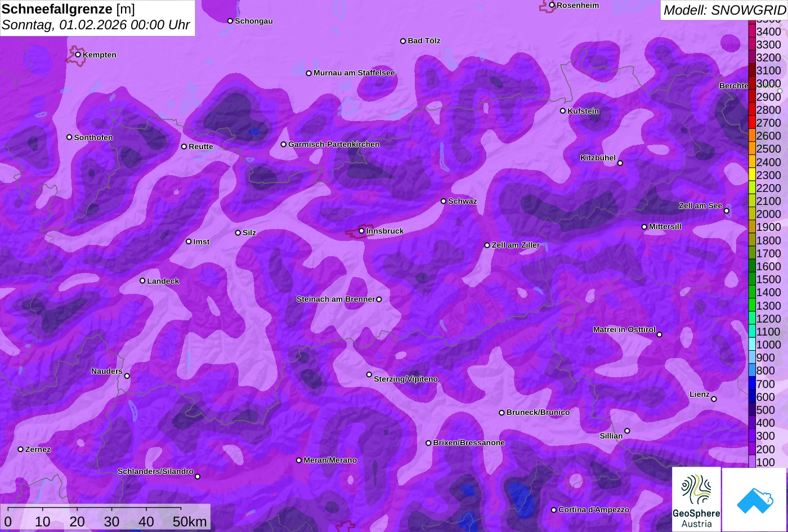Image resolution: width=788 pixels, height=532 pixels.
Task: Click the 700 m blue legend swatch
Action: coord(752,384)
